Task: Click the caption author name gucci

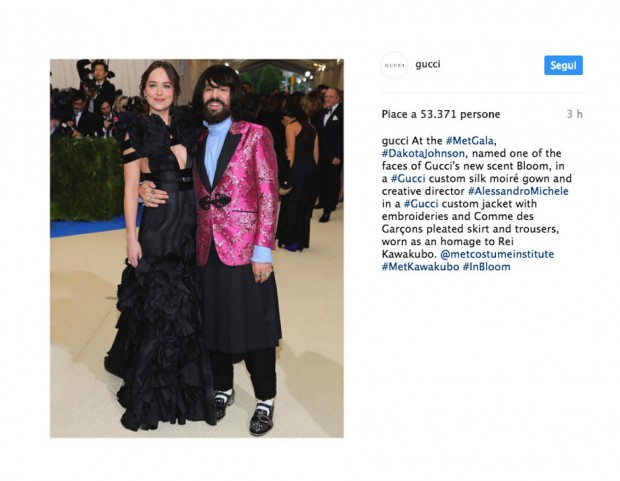Action: pyautogui.click(x=395, y=141)
